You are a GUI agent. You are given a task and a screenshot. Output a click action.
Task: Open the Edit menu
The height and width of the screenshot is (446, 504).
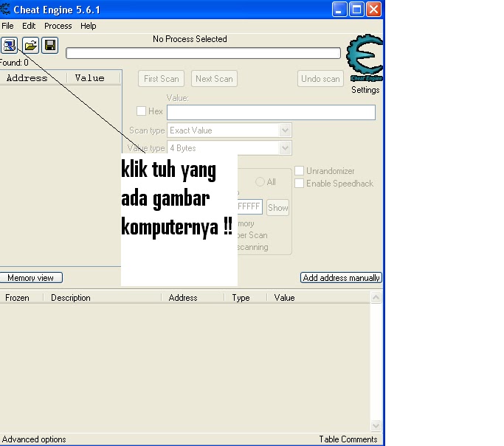pos(29,26)
